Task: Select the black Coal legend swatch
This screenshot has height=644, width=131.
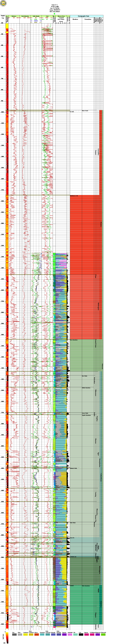Action: (x=81, y=635)
